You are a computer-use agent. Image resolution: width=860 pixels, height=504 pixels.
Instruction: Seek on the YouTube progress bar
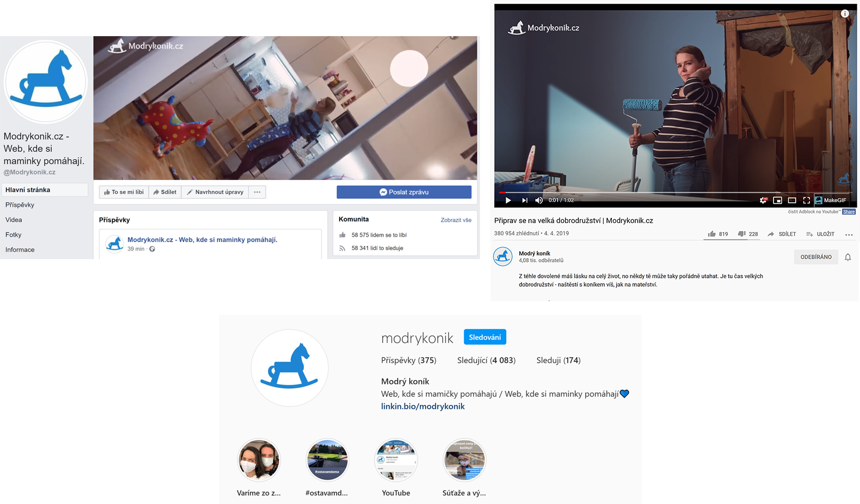[674, 192]
